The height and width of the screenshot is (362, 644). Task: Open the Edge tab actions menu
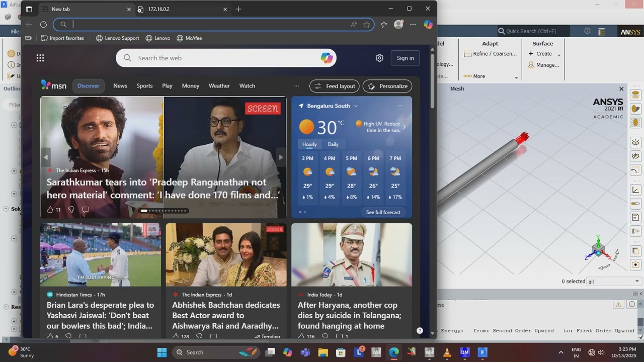[x=29, y=9]
